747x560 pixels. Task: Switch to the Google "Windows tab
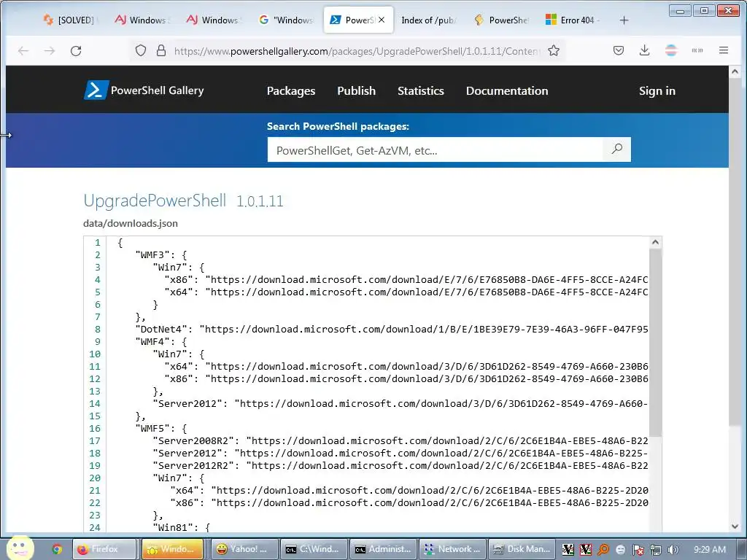tap(286, 20)
